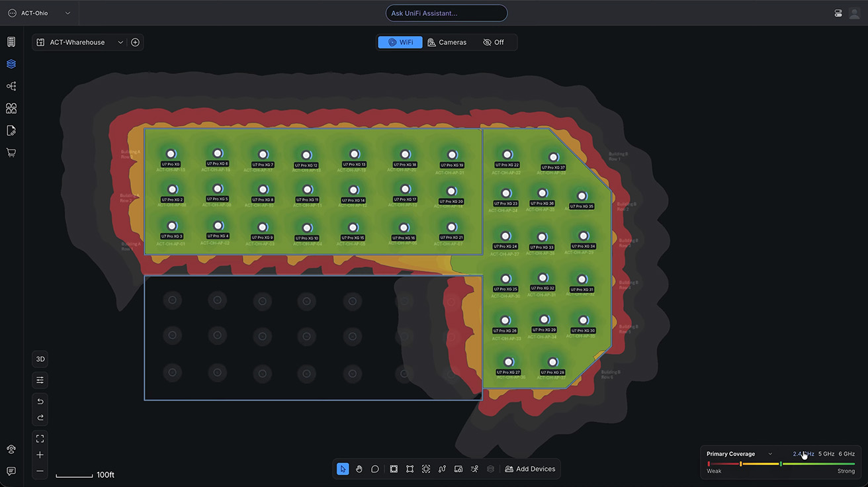The width and height of the screenshot is (868, 487).
Task: Select access point U7 Pro XG 10
Action: [x=306, y=228]
